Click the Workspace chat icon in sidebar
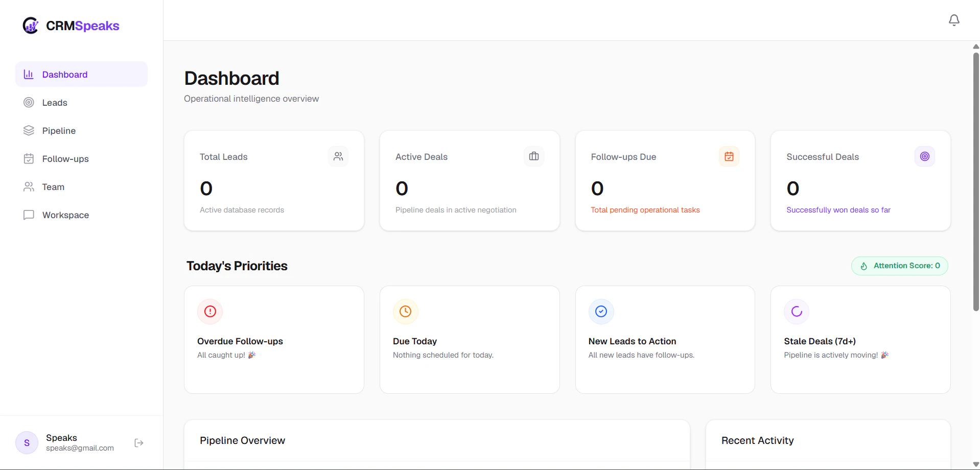Viewport: 980px width, 470px height. point(29,215)
